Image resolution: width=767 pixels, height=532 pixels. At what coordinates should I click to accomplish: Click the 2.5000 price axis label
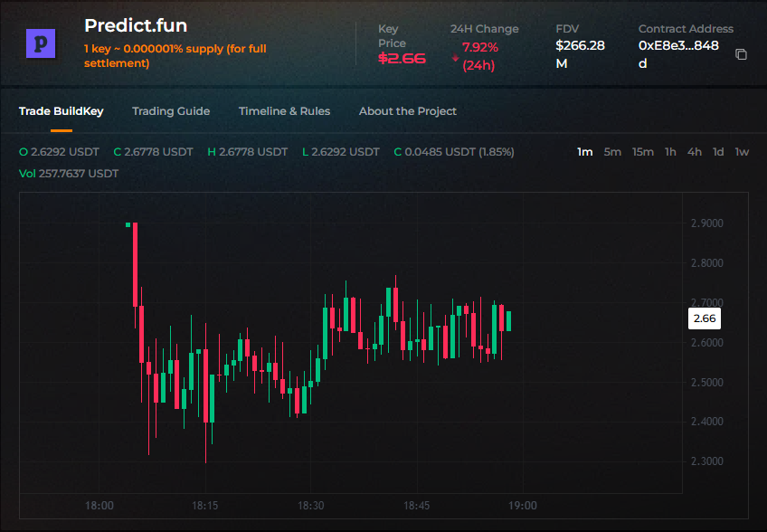coord(706,382)
